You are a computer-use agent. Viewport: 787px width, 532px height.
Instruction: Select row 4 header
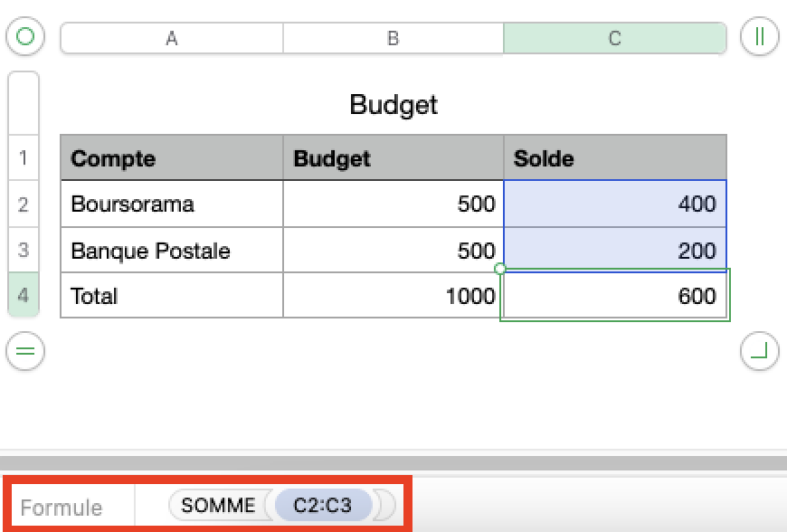[24, 295]
